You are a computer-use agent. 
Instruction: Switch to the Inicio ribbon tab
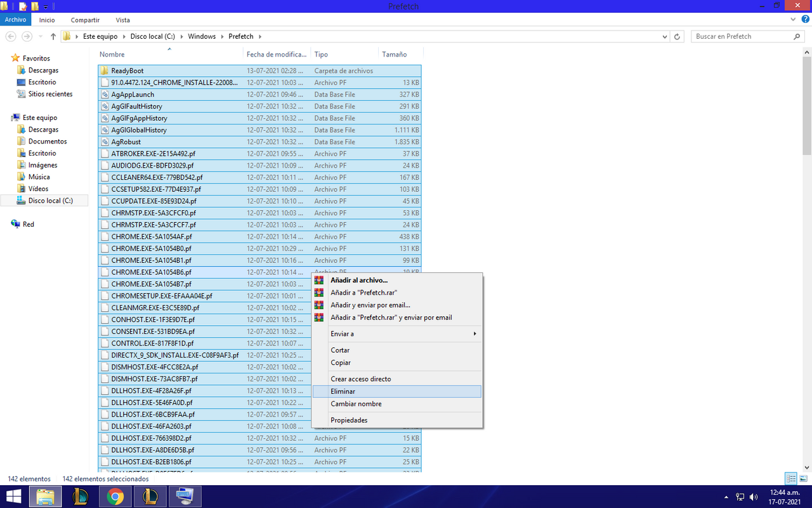[47, 20]
